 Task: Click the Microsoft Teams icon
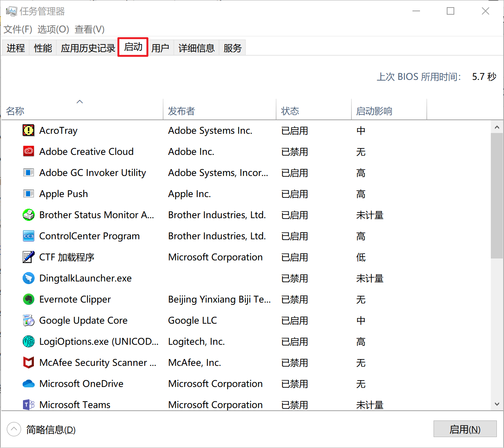point(29,405)
